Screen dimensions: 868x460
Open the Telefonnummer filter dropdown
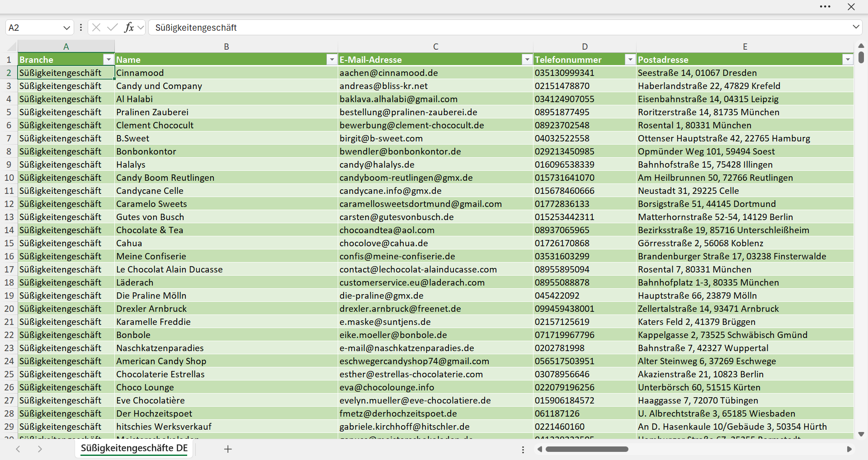(630, 59)
